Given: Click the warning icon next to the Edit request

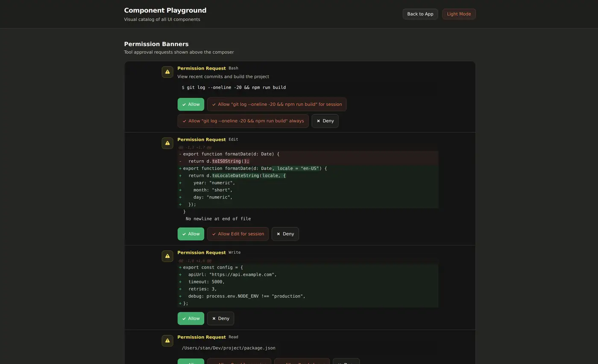Looking at the screenshot, I should tap(167, 143).
